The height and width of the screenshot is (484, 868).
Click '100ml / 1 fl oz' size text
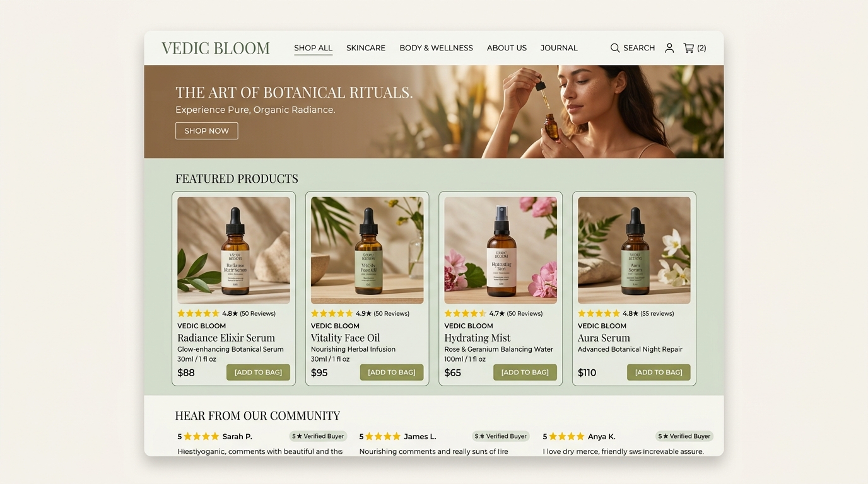tap(465, 359)
